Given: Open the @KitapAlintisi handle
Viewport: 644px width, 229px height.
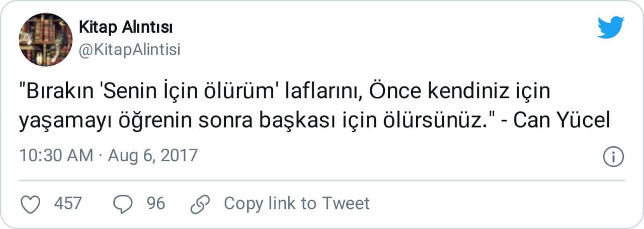Looking at the screenshot, I should click(129, 50).
